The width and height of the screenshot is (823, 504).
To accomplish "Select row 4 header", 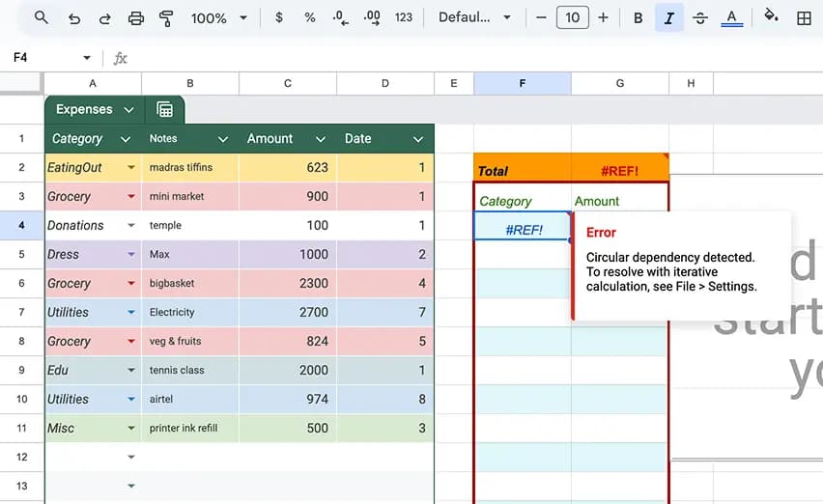I will click(21, 226).
